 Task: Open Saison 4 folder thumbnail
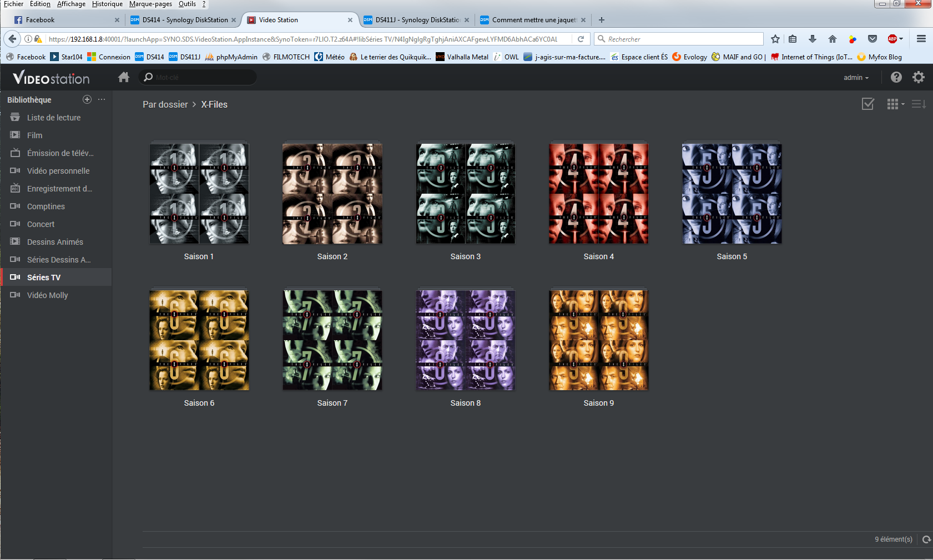(599, 193)
